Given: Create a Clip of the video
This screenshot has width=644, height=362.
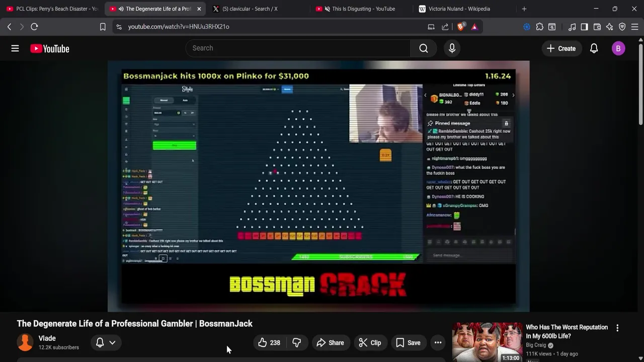Looking at the screenshot, I should [370, 342].
